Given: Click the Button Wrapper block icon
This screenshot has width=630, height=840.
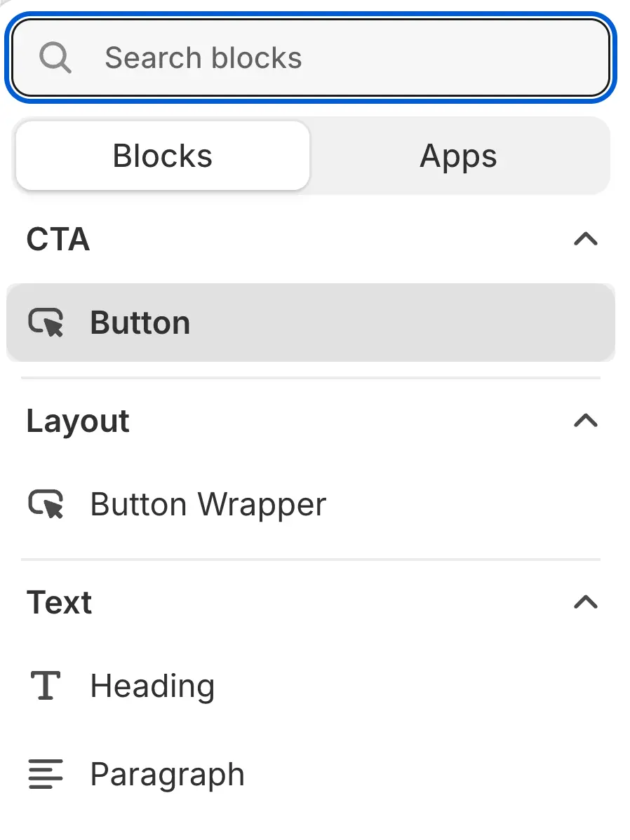Looking at the screenshot, I should (46, 504).
